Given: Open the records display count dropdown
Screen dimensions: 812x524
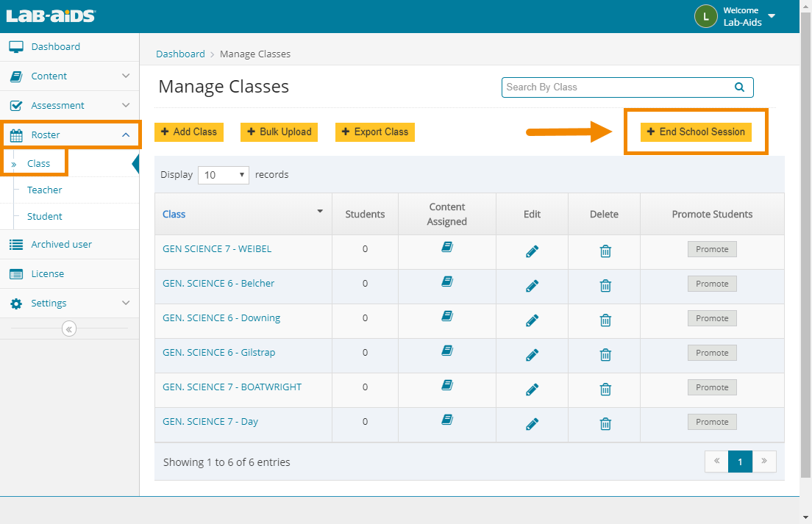Looking at the screenshot, I should tap(224, 175).
